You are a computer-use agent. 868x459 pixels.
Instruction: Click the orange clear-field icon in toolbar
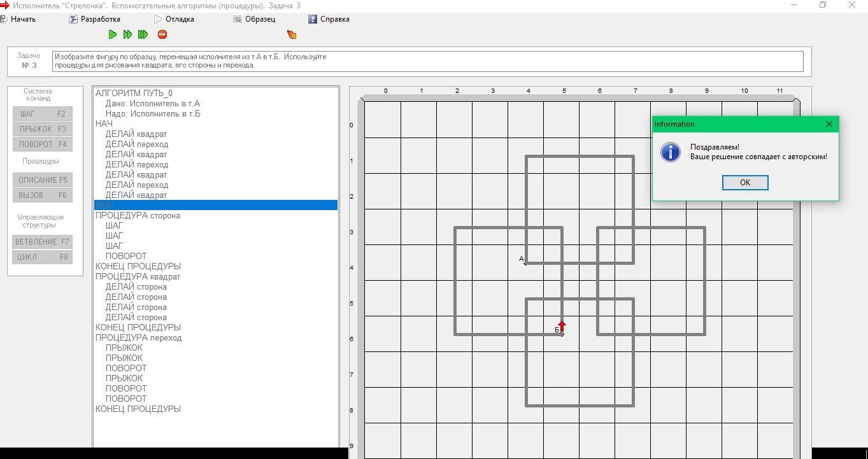click(x=292, y=34)
